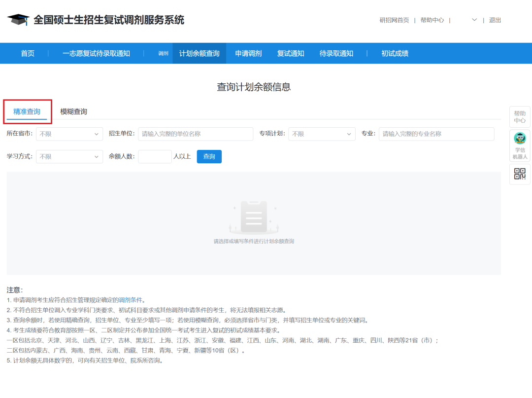Click the graduation cap logo icon

click(20, 20)
